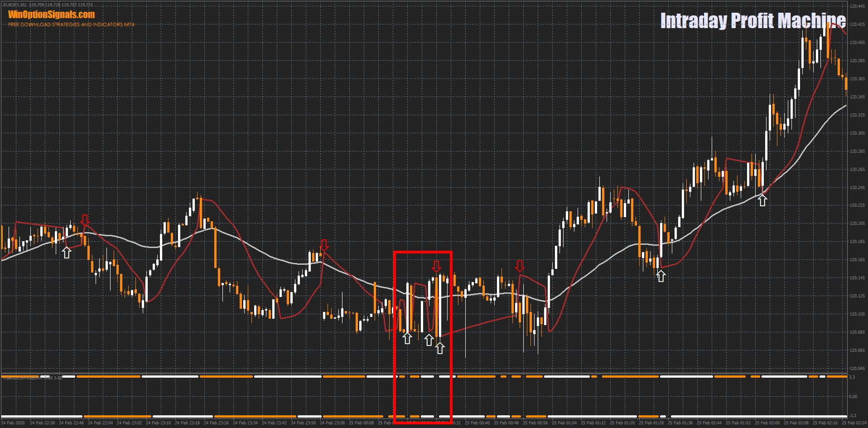
Task: Click the red down arrow near 24 Feb 23:58
Action: click(324, 245)
